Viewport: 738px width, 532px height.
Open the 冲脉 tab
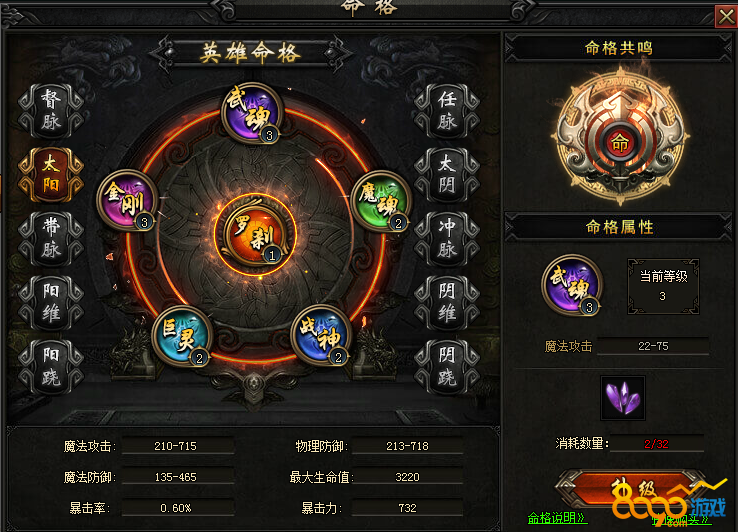coord(447,239)
